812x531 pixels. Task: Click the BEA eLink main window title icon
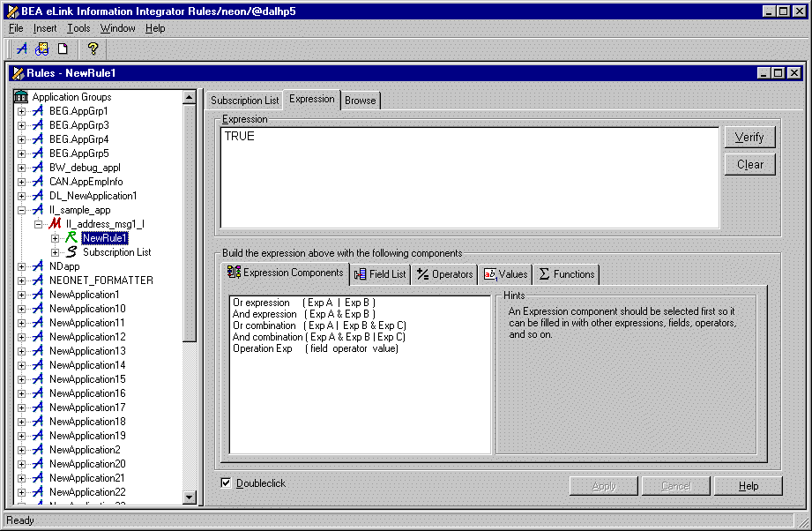click(x=13, y=11)
